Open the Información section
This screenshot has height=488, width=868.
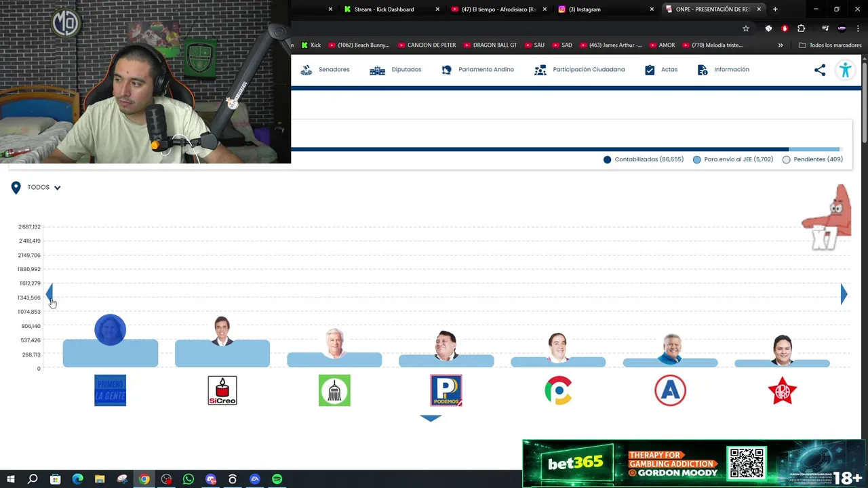pyautogui.click(x=724, y=70)
